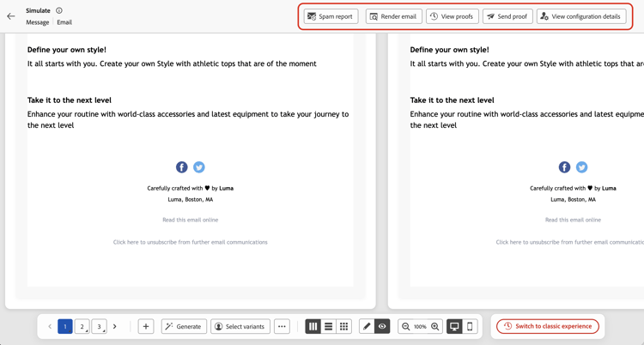Image resolution: width=644 pixels, height=345 pixels.
Task: Click 'Define your own style!' heading in the right preview
Action: point(450,50)
